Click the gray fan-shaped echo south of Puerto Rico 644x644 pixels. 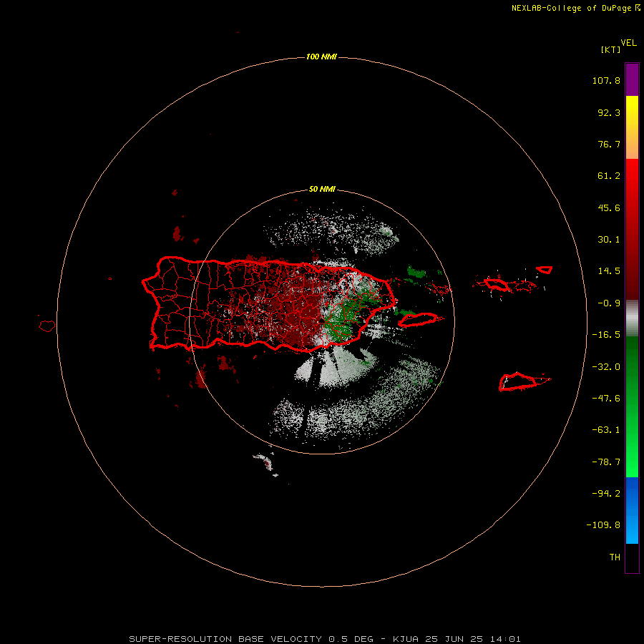coord(336,368)
